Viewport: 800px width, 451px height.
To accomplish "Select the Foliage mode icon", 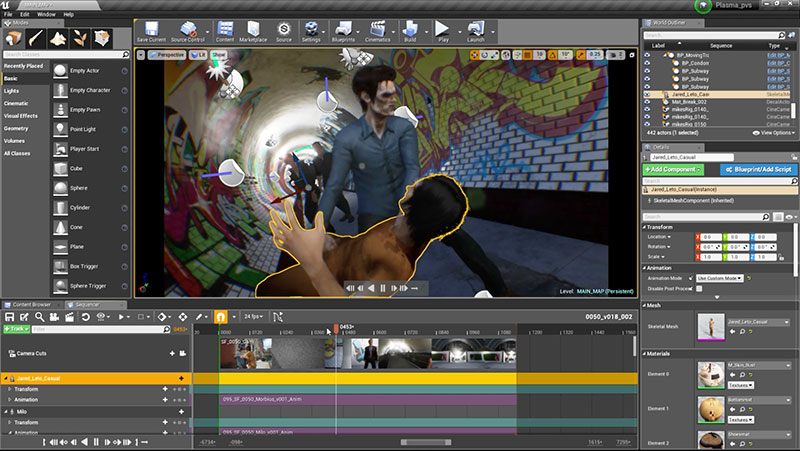I will [81, 37].
